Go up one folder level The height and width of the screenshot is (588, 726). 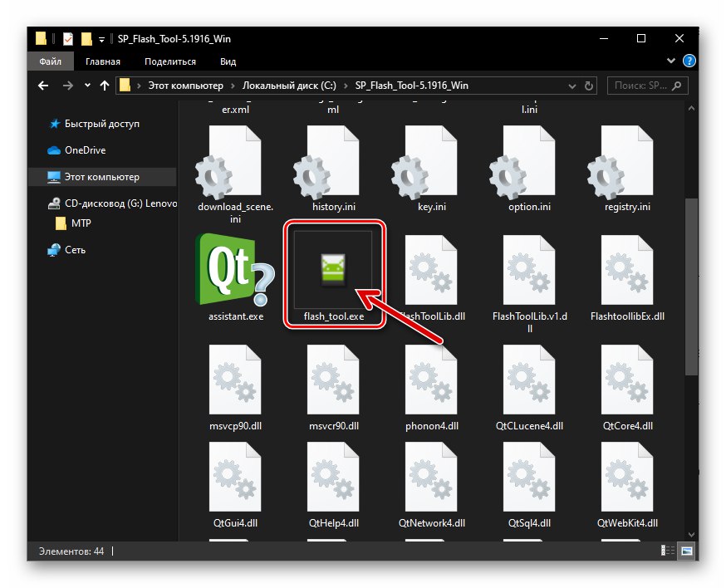[x=105, y=86]
